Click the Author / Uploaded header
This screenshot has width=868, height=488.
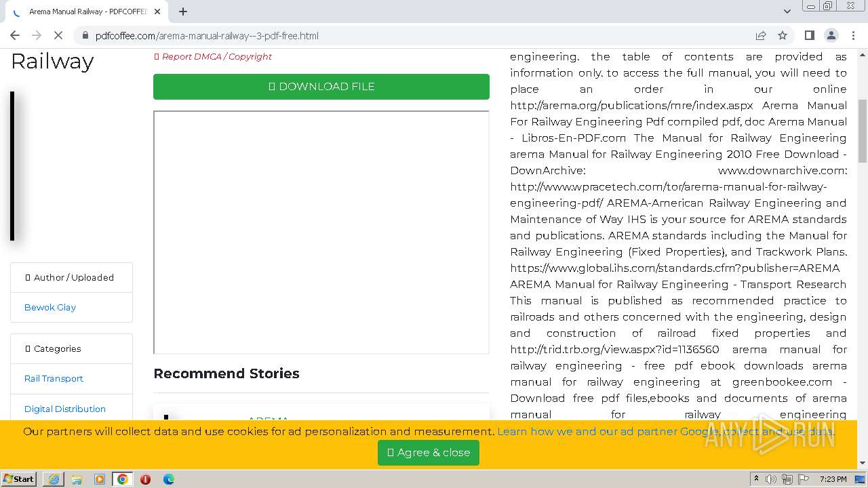(x=71, y=277)
